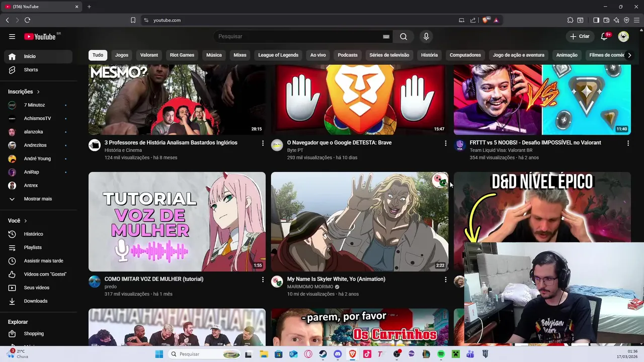Viewport: 644px width, 362px height.
Task: Expand Mostrar mais subscriptions
Action: pyautogui.click(x=38, y=199)
